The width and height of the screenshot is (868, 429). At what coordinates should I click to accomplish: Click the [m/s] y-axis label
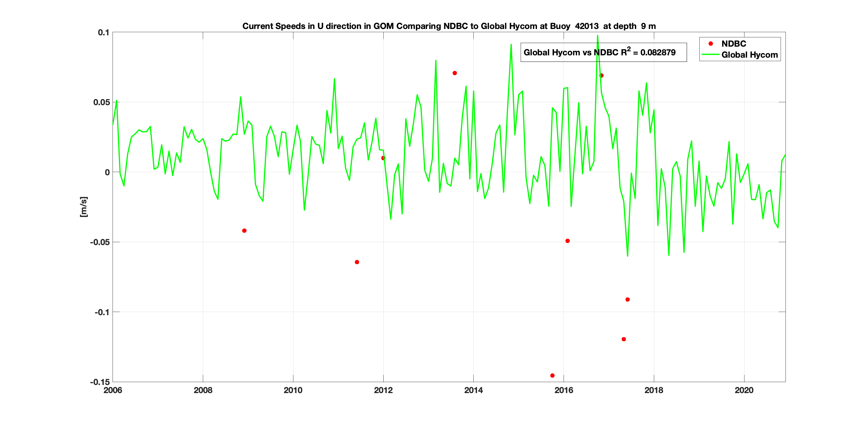pos(83,207)
